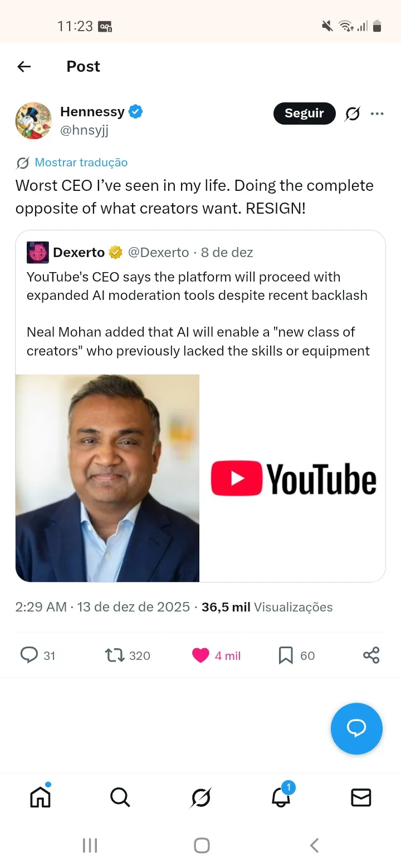401x868 pixels.
Task: Tap Mostrar tradução link
Action: tap(81, 162)
